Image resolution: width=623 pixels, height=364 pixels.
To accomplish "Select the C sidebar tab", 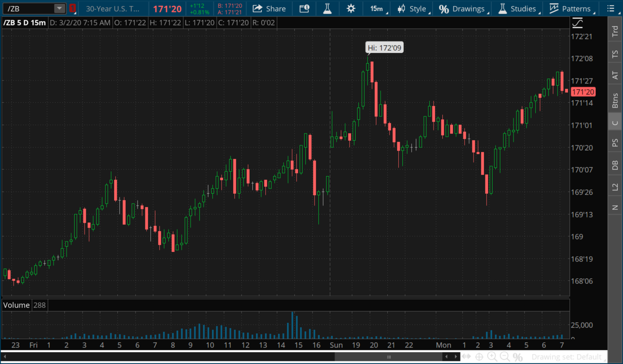I will (x=615, y=123).
